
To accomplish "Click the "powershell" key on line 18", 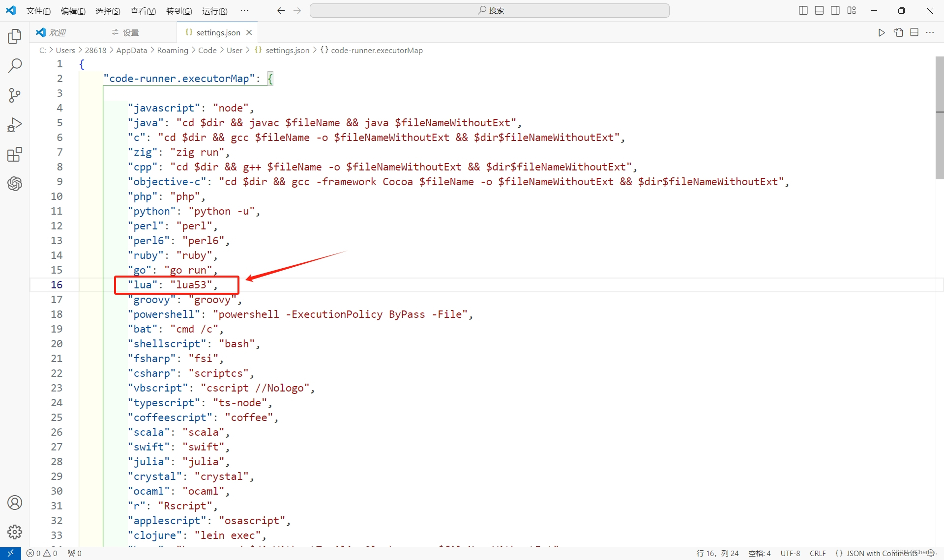I will (164, 314).
